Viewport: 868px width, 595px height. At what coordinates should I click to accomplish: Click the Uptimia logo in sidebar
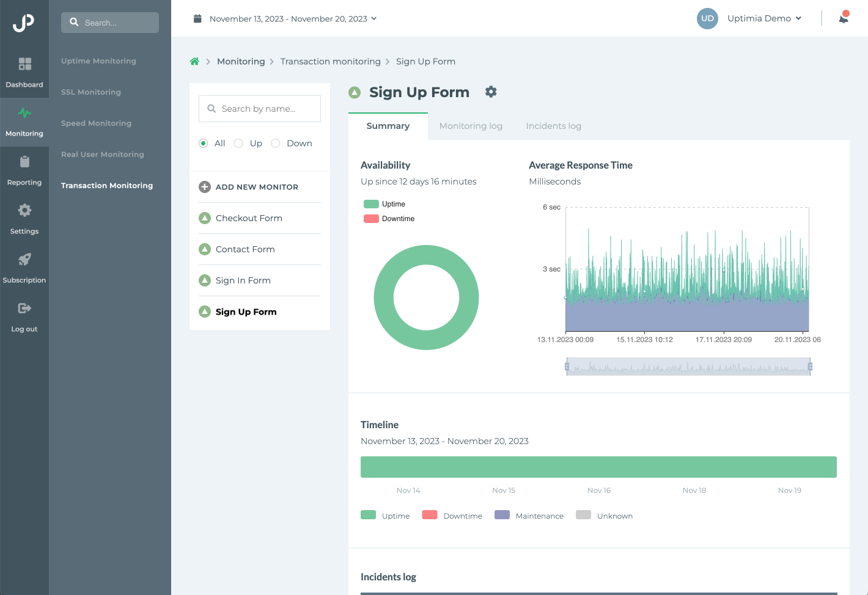click(x=24, y=23)
